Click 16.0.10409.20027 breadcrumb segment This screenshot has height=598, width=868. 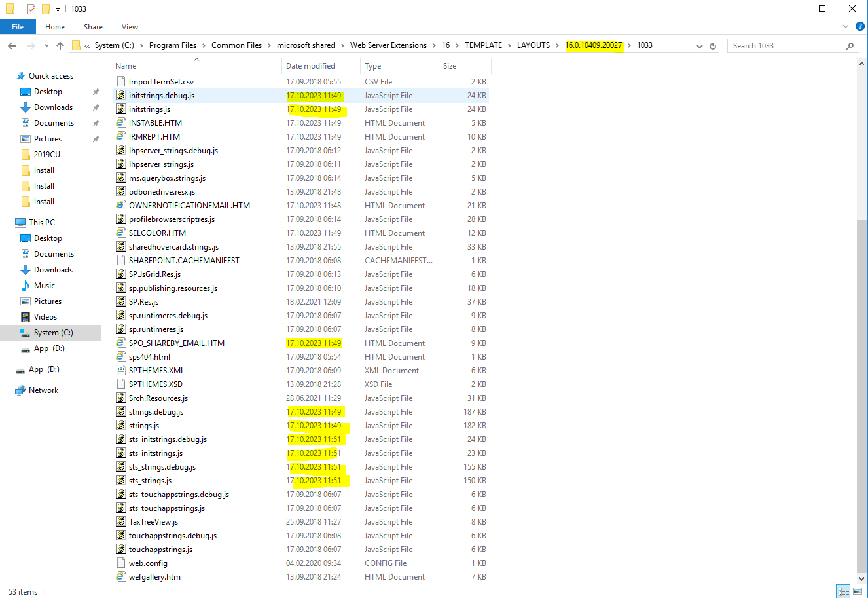[x=594, y=45]
